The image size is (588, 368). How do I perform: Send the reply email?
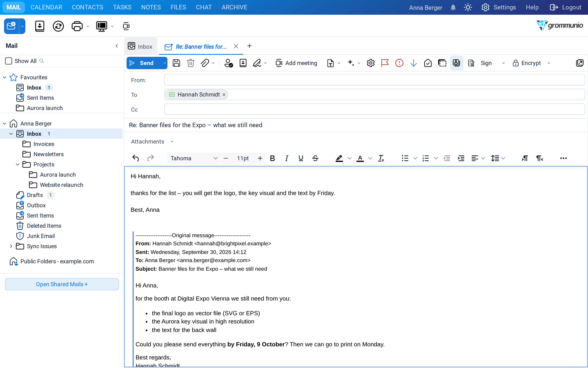(x=144, y=63)
